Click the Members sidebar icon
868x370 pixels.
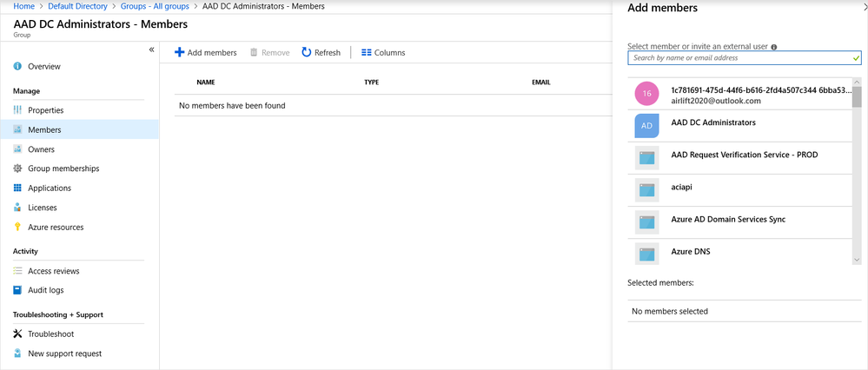coord(17,130)
